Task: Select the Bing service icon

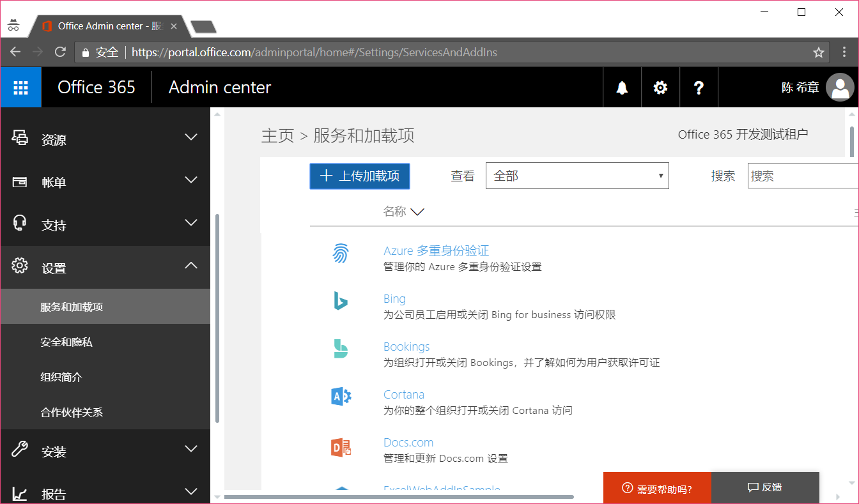Action: point(341,302)
